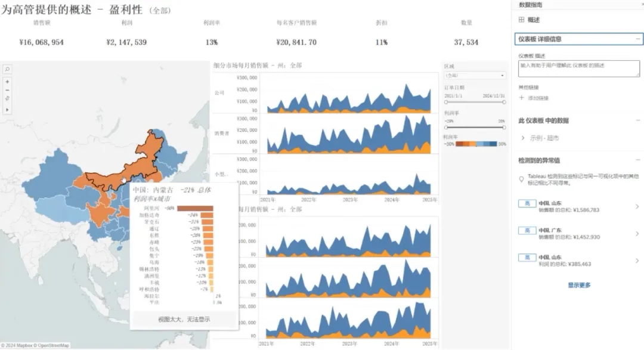The width and height of the screenshot is (644, 350).
Task: Click the 订单日期 slider right handle
Action: point(504,102)
